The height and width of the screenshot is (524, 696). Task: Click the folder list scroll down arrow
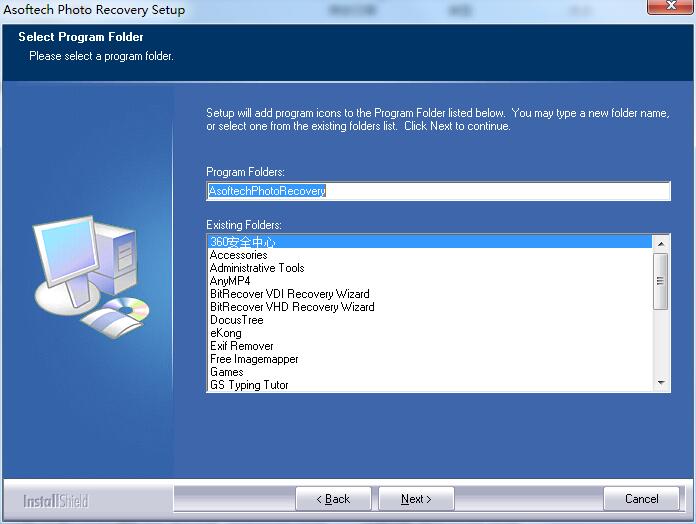click(661, 382)
